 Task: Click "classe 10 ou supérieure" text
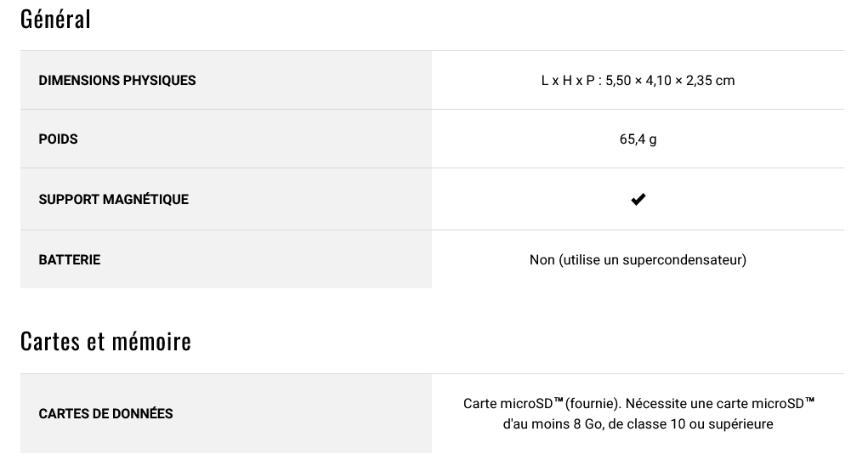coord(703,424)
